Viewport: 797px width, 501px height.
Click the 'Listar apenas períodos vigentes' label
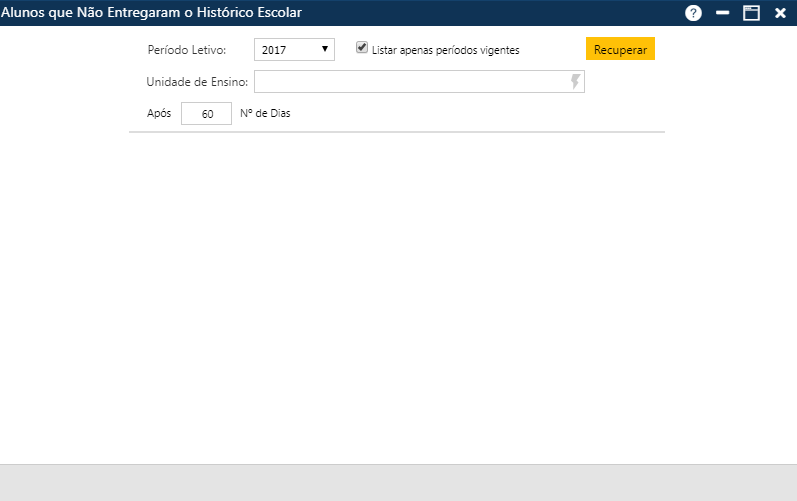coord(445,49)
